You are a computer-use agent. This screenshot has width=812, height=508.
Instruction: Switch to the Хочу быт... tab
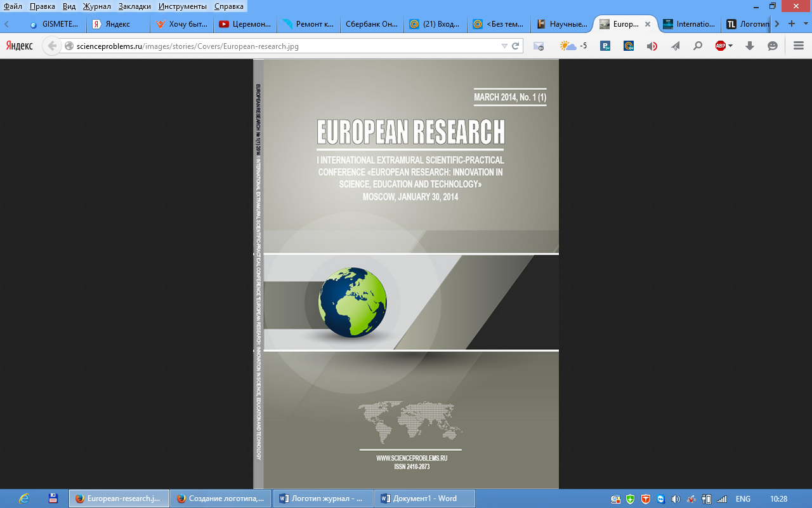pos(181,24)
